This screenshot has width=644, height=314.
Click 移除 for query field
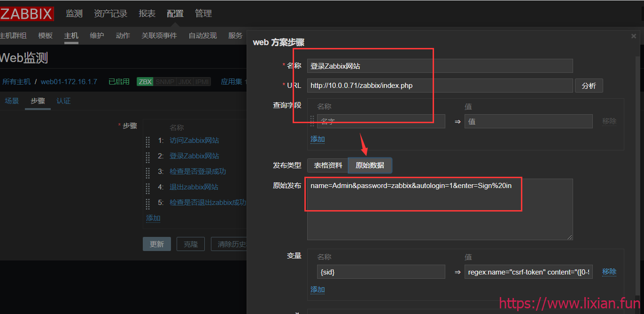click(x=609, y=121)
